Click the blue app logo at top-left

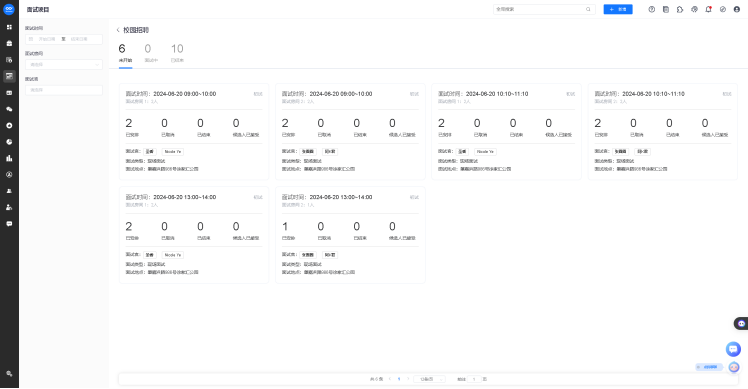coord(9,9)
